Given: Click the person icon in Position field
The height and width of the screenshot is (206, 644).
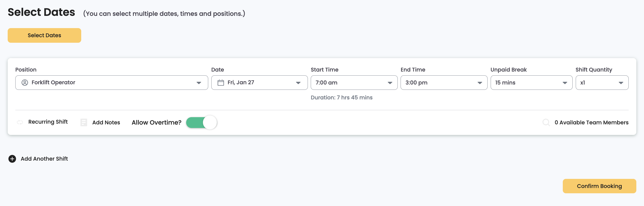Looking at the screenshot, I should coord(25,83).
